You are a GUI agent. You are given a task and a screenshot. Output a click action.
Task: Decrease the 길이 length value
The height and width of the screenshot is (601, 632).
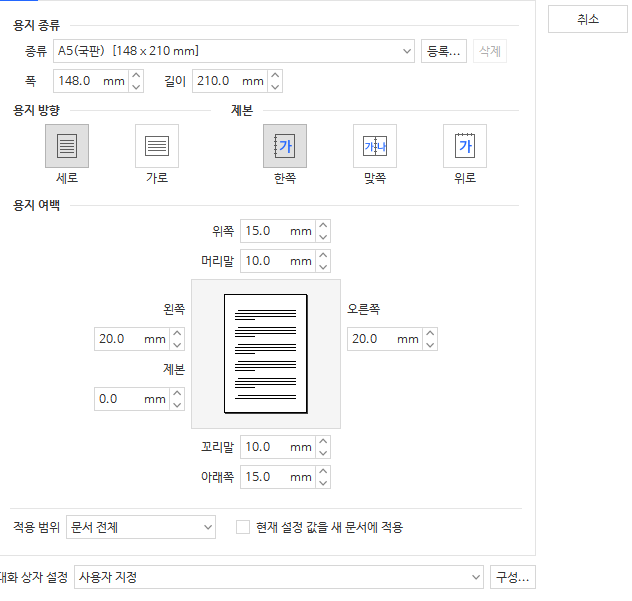(x=275, y=87)
